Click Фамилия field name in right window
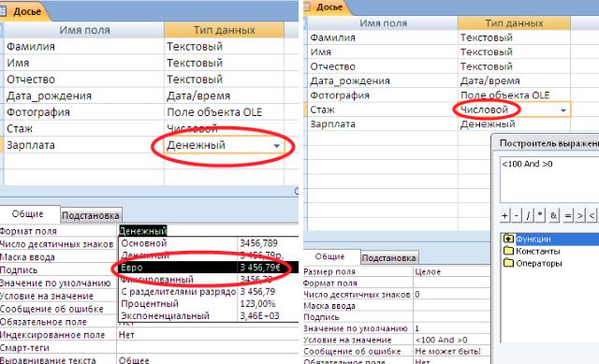 tap(333, 37)
